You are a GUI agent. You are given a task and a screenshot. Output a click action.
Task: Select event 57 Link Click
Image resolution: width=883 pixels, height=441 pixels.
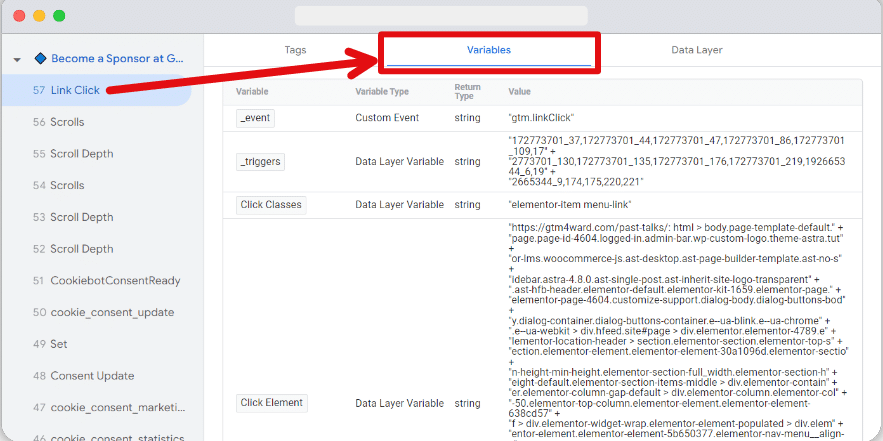[96, 90]
